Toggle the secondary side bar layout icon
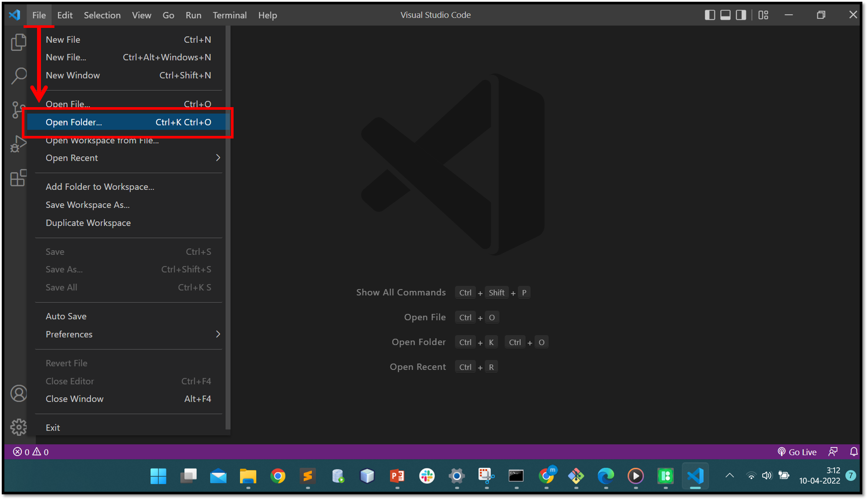 [741, 15]
